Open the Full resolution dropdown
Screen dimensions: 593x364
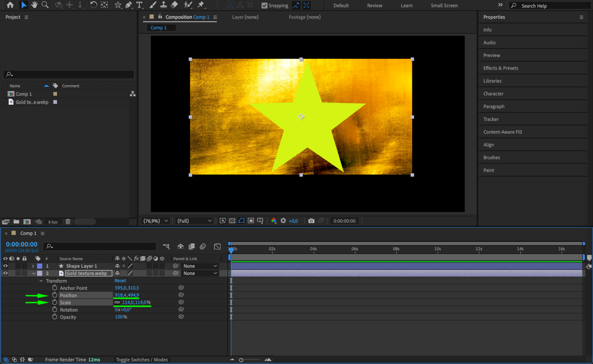[x=194, y=221]
